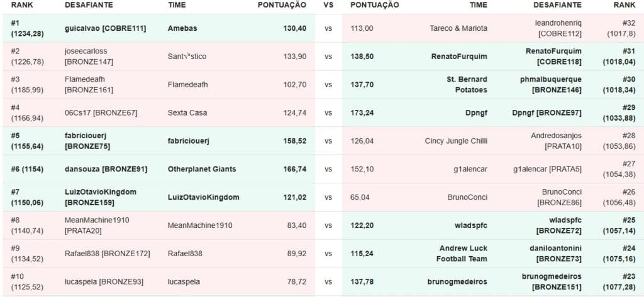Viewport: 644px width, 297px height.
Task: Click the VS column header
Action: coord(328,5)
